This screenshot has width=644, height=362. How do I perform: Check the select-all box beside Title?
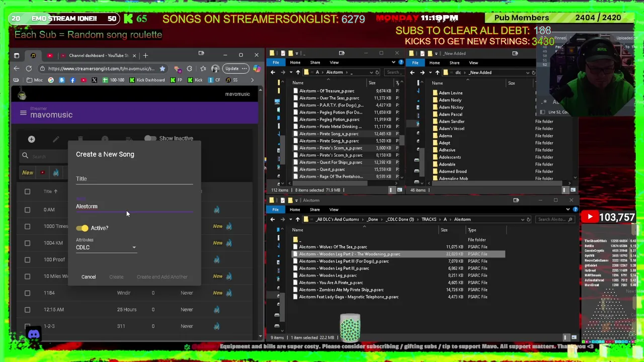(x=28, y=192)
